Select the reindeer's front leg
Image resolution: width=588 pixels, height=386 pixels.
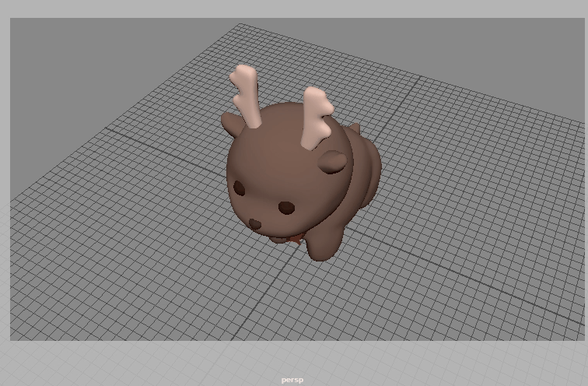324,244
